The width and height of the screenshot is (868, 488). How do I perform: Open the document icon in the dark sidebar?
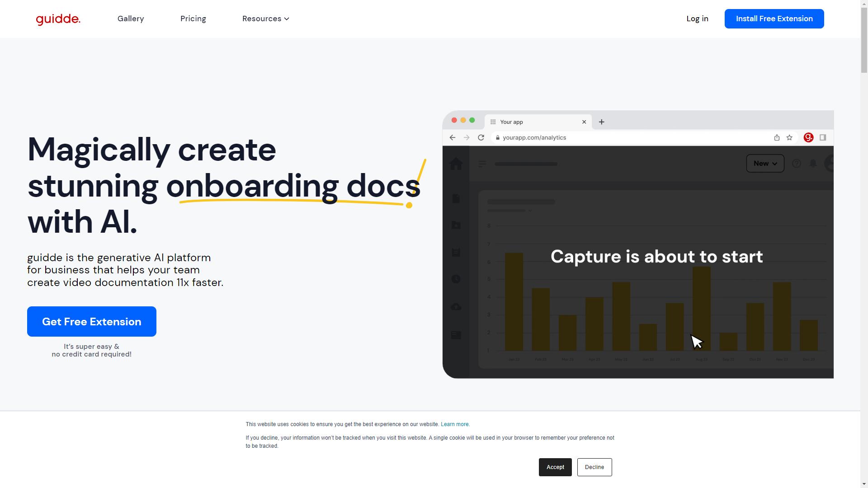456,198
